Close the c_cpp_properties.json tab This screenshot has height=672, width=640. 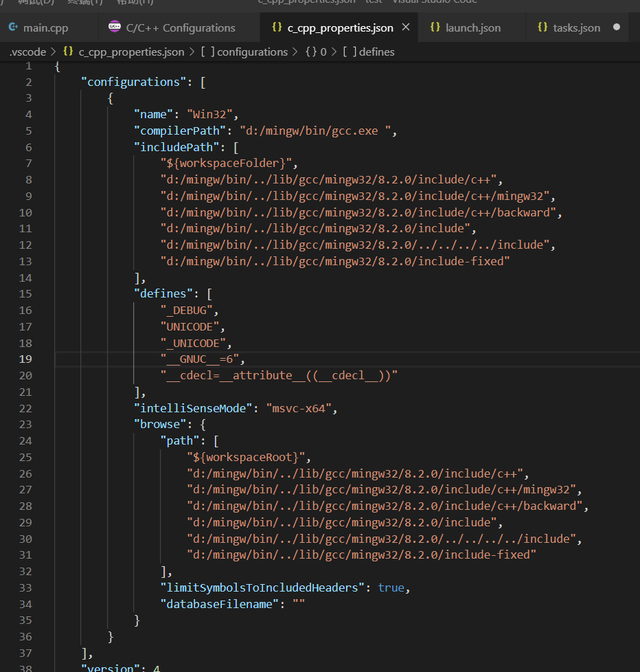[406, 27]
